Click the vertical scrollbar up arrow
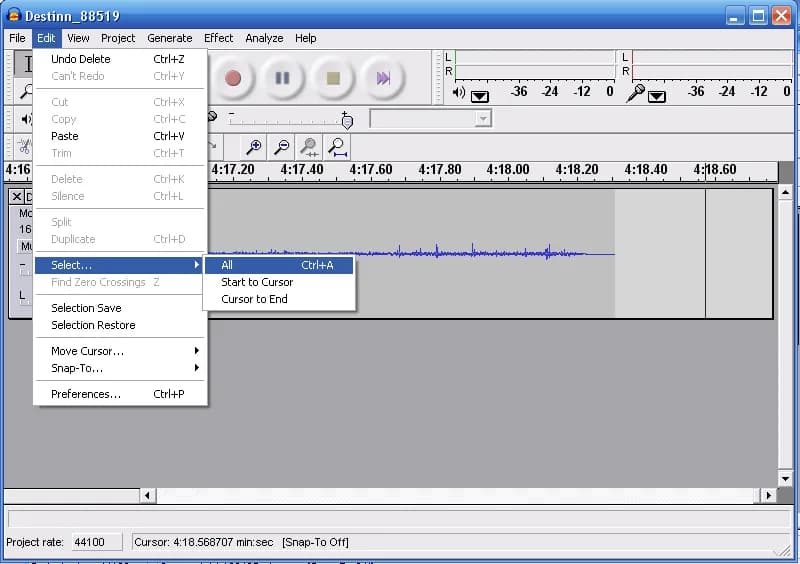Screen dimensions: 800x564 point(785,192)
